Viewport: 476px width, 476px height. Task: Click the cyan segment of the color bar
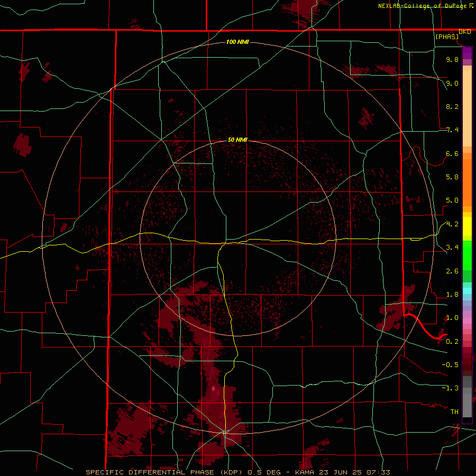(467, 291)
